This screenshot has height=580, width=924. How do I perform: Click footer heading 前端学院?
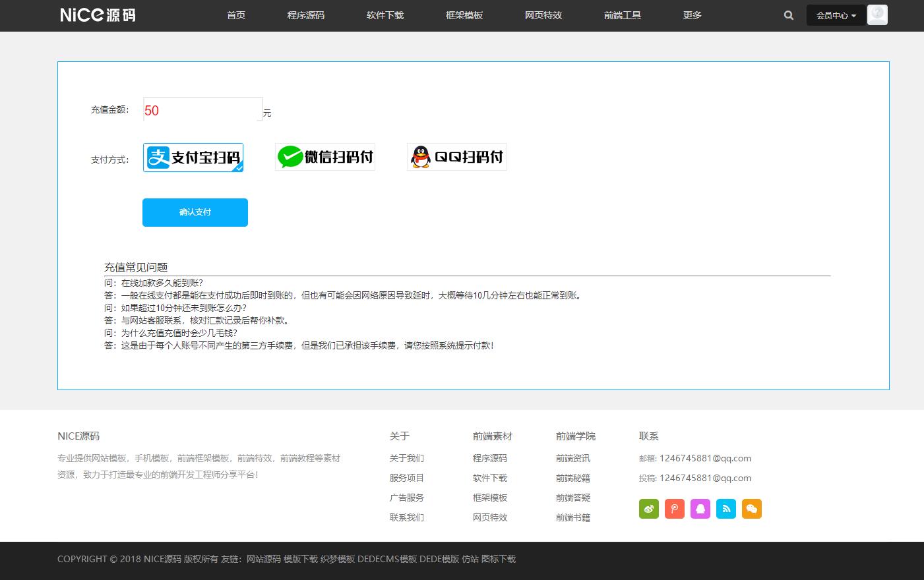click(576, 436)
